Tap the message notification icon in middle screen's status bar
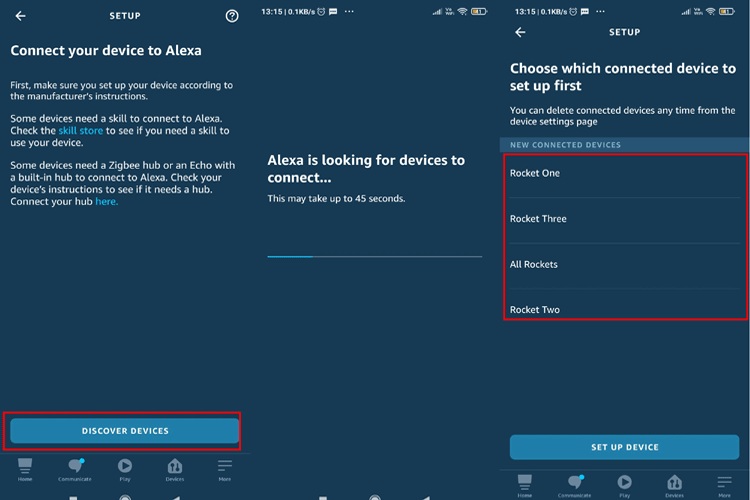 [333, 11]
